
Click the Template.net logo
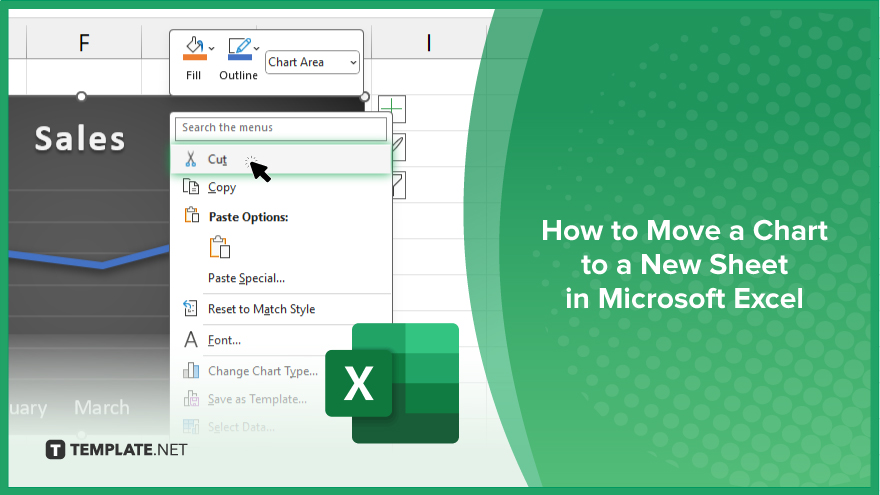coord(116,450)
